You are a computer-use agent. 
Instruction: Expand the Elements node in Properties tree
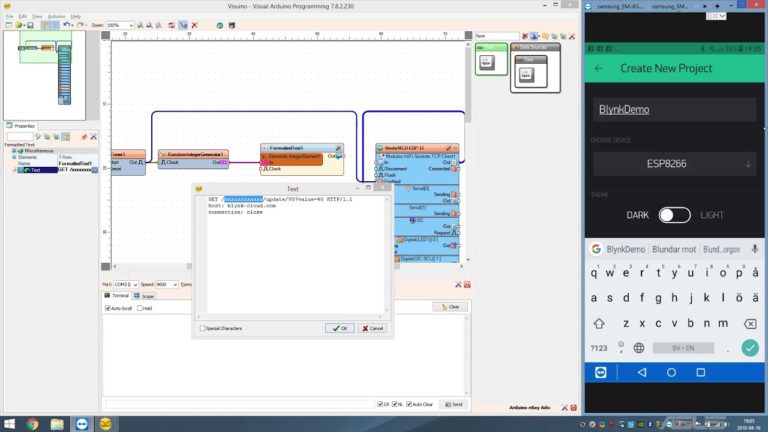click(14, 157)
